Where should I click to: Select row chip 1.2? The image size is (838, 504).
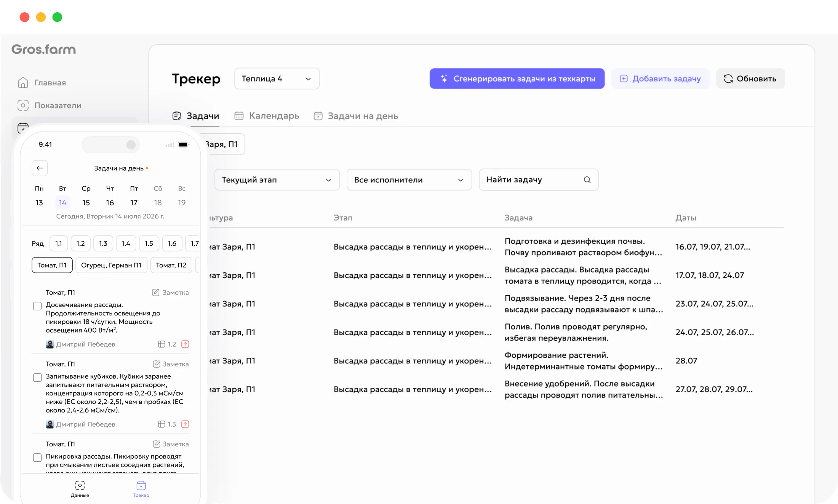[x=80, y=243]
